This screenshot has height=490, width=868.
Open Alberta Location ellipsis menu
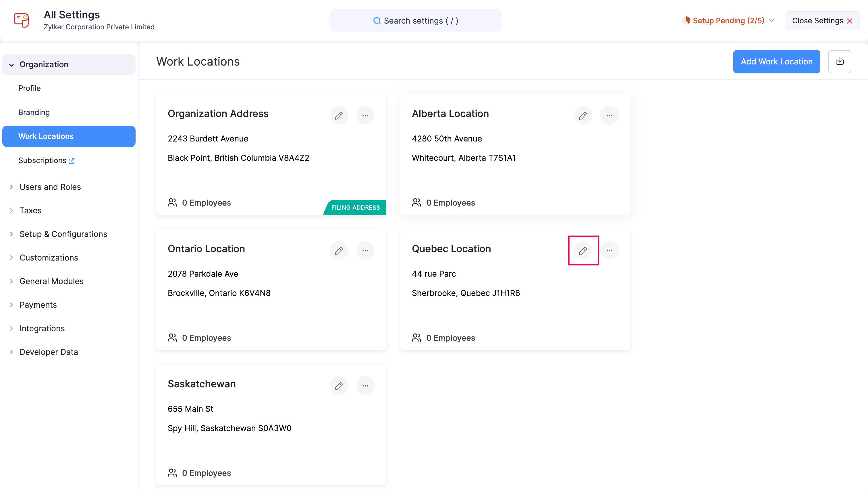pyautogui.click(x=609, y=115)
